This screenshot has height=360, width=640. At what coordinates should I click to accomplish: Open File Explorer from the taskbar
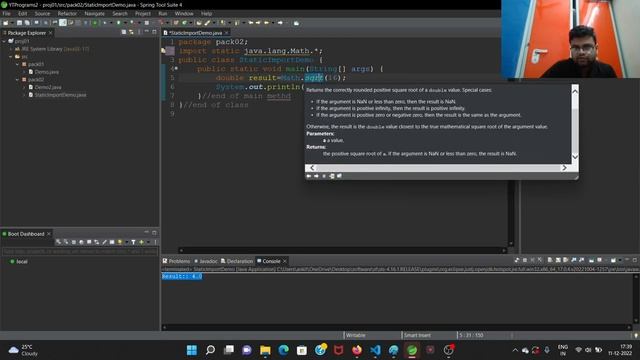point(265,350)
